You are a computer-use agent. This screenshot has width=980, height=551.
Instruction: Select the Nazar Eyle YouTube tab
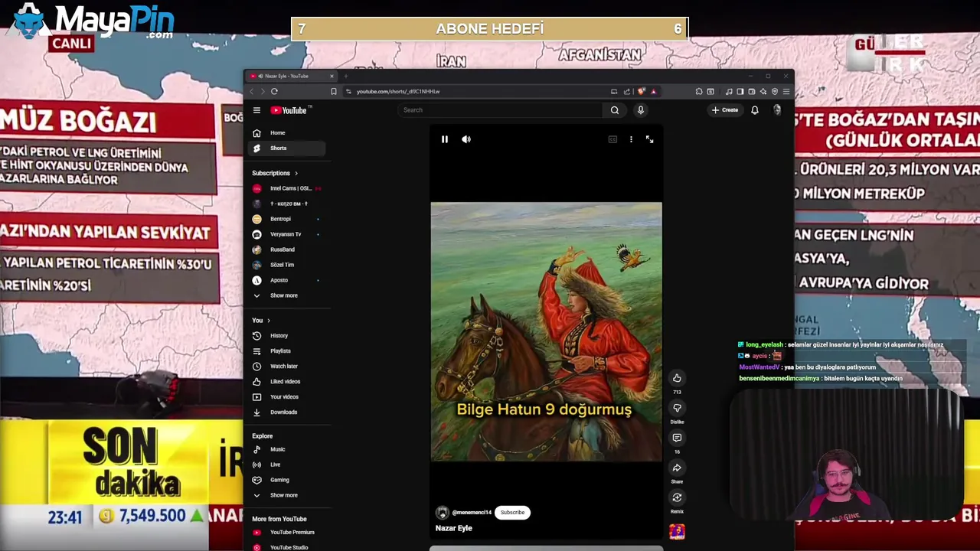pos(292,77)
